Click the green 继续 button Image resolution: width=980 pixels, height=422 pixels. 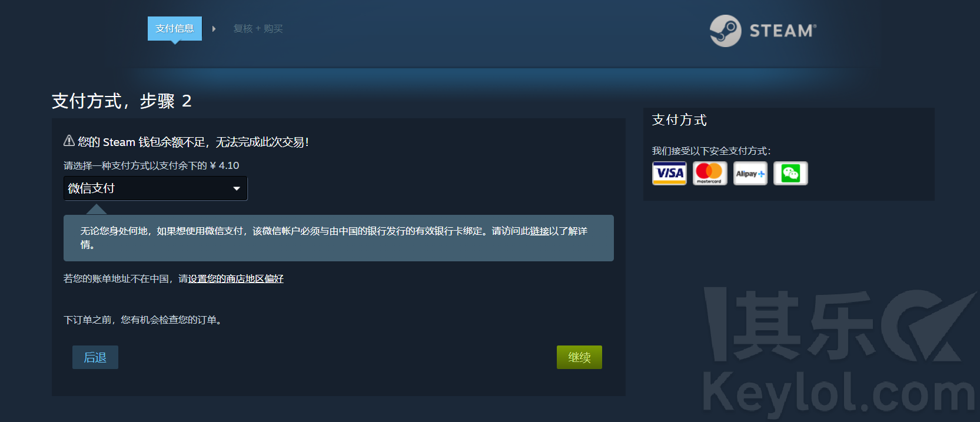(x=579, y=357)
